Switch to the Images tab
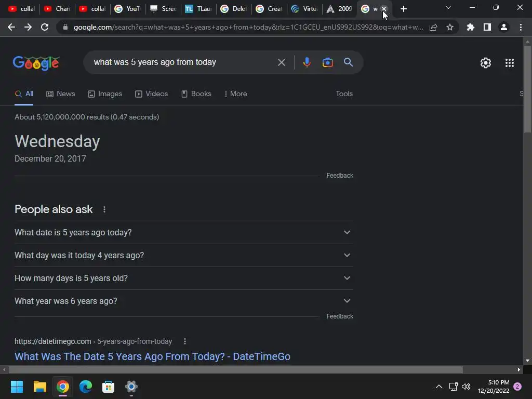Viewport: 532px width, 399px height. click(105, 94)
